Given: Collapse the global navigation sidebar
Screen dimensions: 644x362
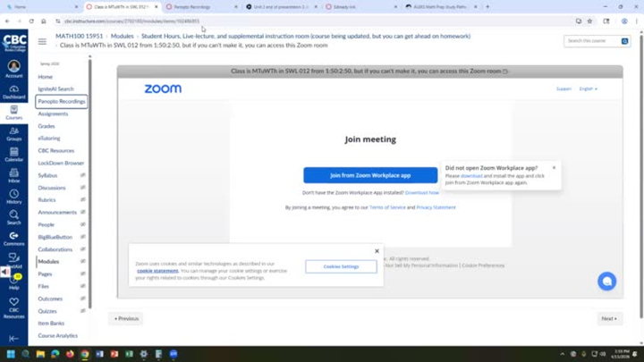Looking at the screenshot, I should click(x=13, y=339).
